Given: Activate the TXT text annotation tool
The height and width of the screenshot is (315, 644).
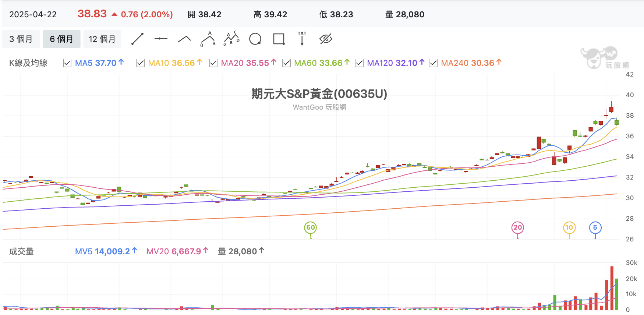Looking at the screenshot, I should click(x=302, y=39).
